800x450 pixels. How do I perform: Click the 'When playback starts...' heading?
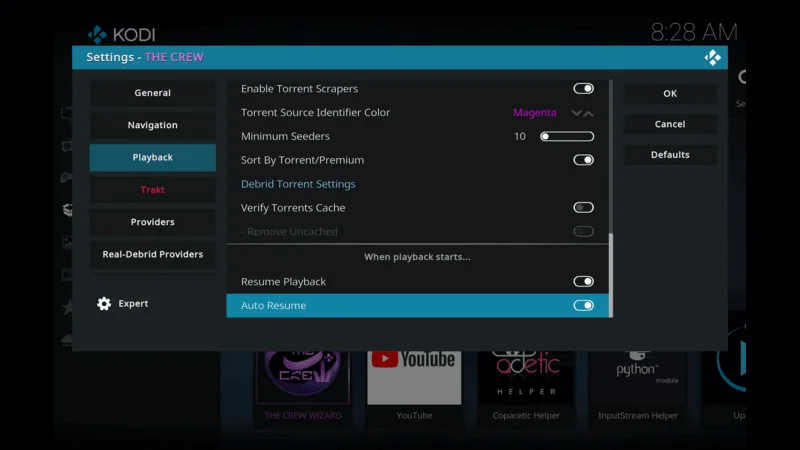tap(417, 257)
